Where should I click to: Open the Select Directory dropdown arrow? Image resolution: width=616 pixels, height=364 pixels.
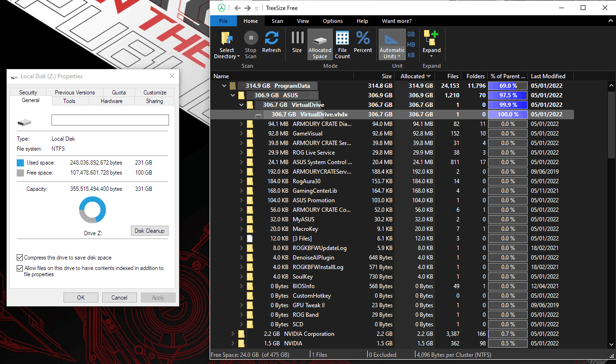coord(238,57)
